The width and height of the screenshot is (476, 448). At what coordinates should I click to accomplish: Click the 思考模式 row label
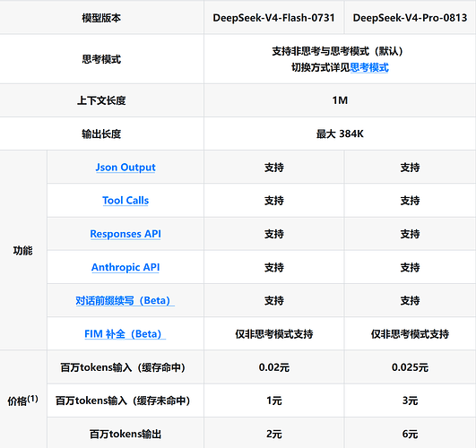[101, 59]
